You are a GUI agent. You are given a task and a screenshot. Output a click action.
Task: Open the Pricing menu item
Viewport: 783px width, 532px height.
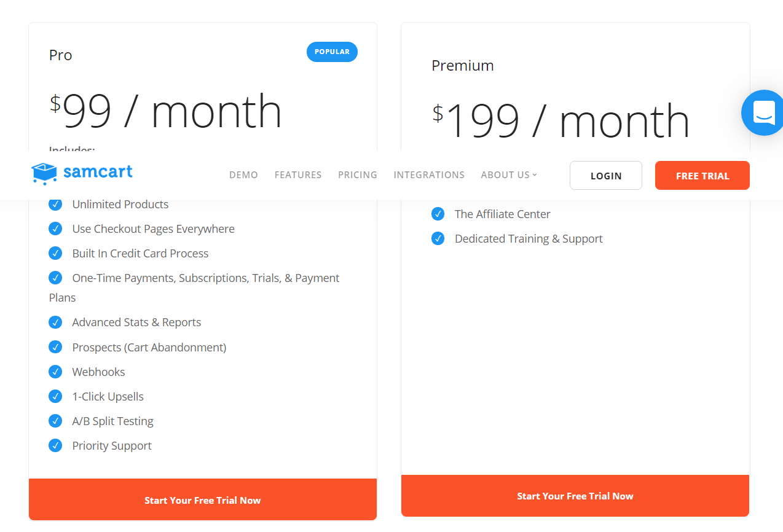(358, 175)
